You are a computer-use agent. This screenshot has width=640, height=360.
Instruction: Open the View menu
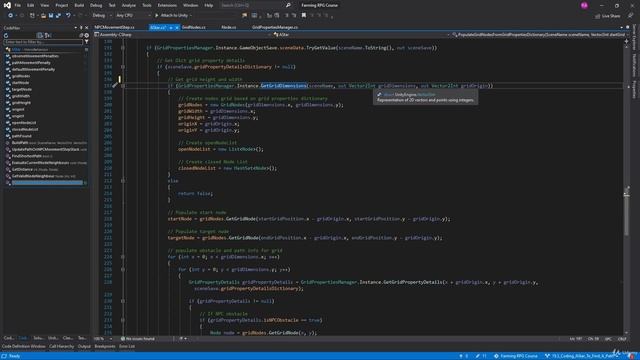pyautogui.click(x=44, y=5)
